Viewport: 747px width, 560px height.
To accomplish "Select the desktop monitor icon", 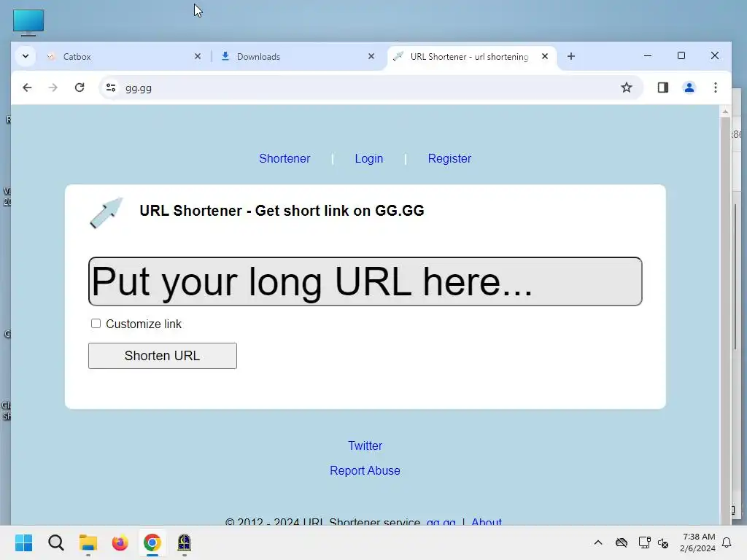I will tap(28, 23).
